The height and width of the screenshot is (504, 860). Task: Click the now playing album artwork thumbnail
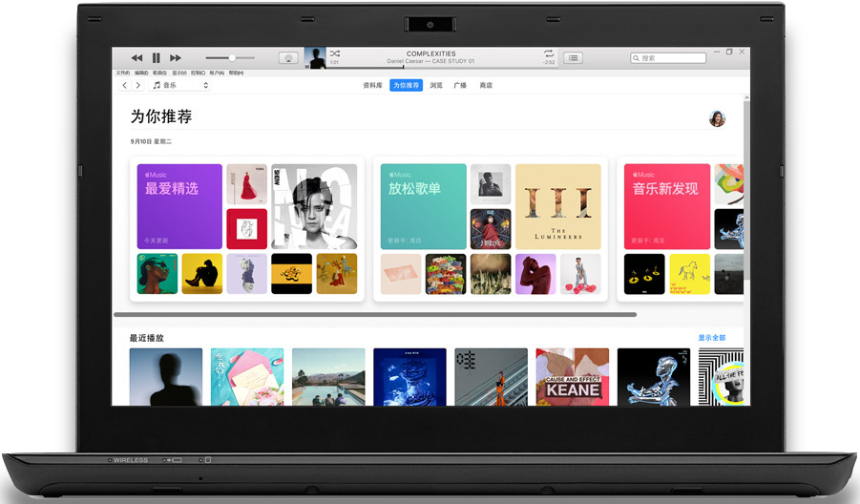(315, 57)
